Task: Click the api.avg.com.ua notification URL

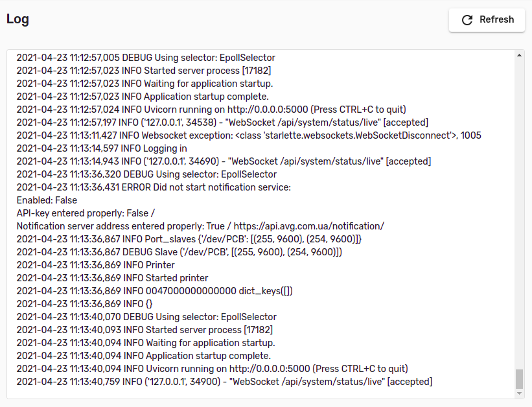Action: tap(308, 226)
